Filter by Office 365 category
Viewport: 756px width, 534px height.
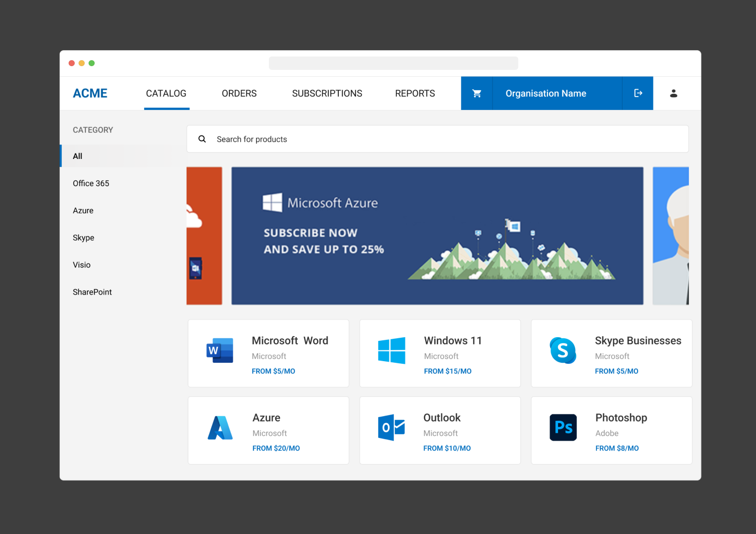pos(91,184)
